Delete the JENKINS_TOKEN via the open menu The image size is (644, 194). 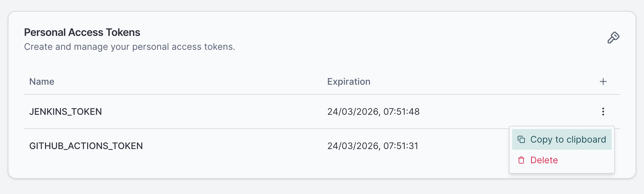coord(544,160)
